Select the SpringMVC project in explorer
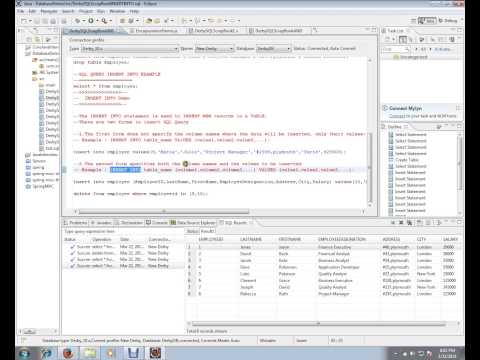Viewport: 480px width, 360px height. (x=43, y=186)
